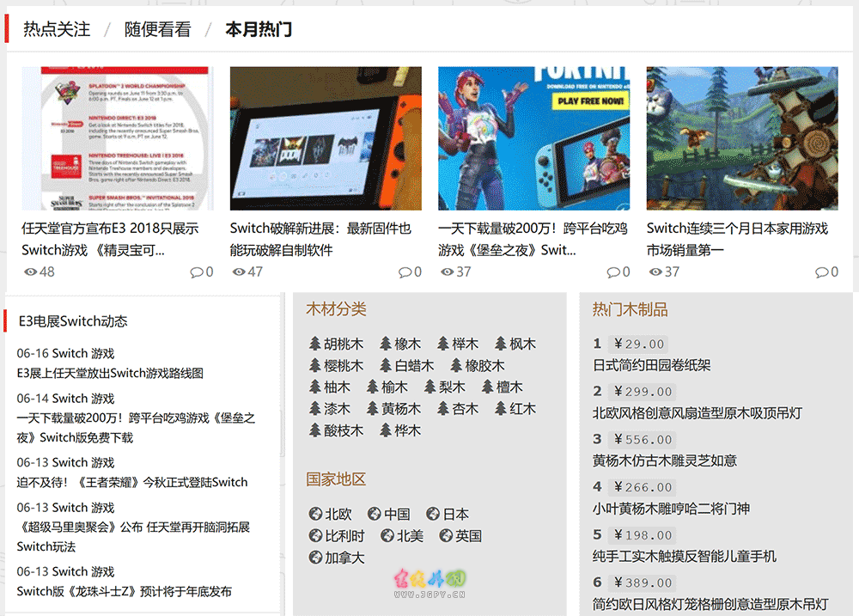The height and width of the screenshot is (616, 859).
Task: Click comment bubble on Switch连续三个月 card
Action: pos(821,272)
